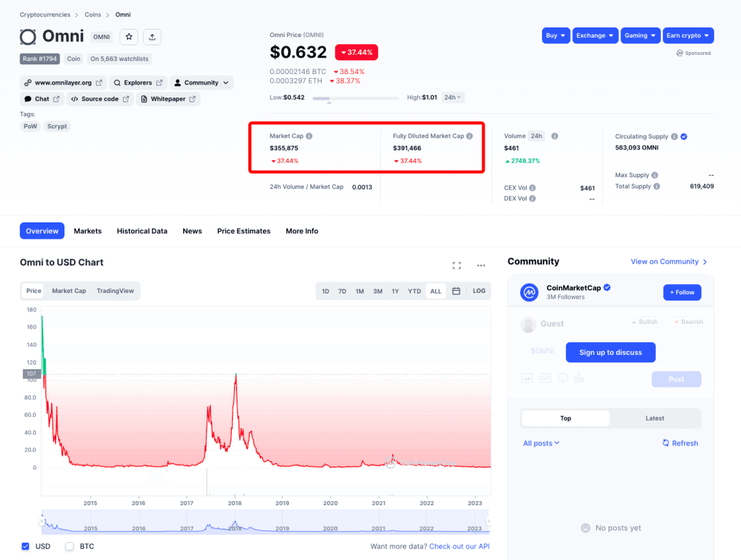Select the Overview tab
The image size is (741, 560).
(x=42, y=231)
